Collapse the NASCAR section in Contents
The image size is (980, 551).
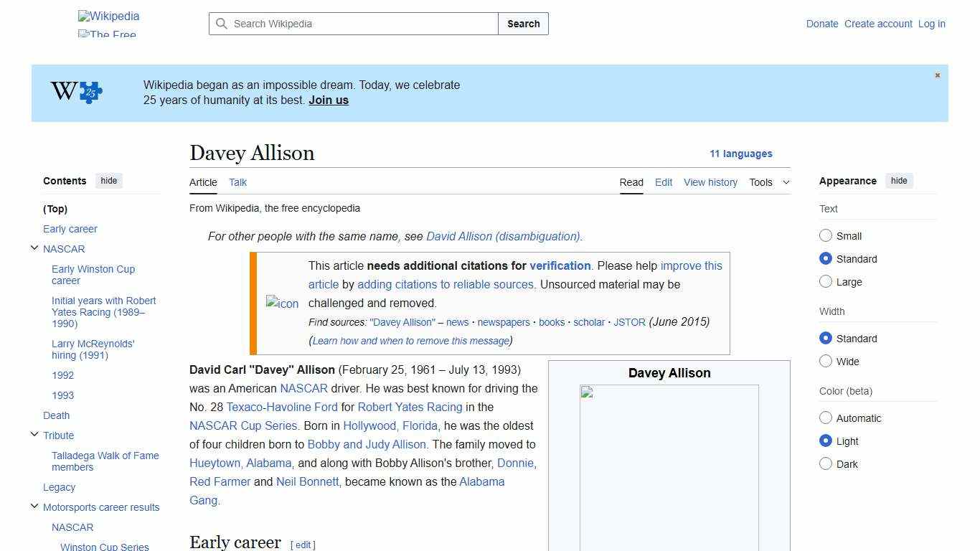(x=34, y=247)
